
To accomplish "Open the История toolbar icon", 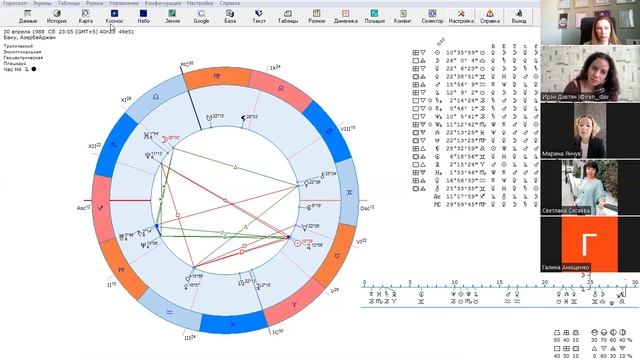I will click(57, 16).
